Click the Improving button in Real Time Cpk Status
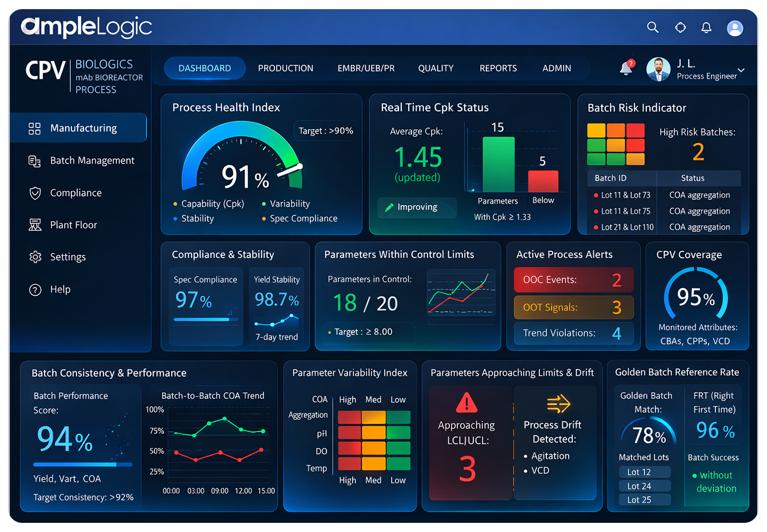 417,207
